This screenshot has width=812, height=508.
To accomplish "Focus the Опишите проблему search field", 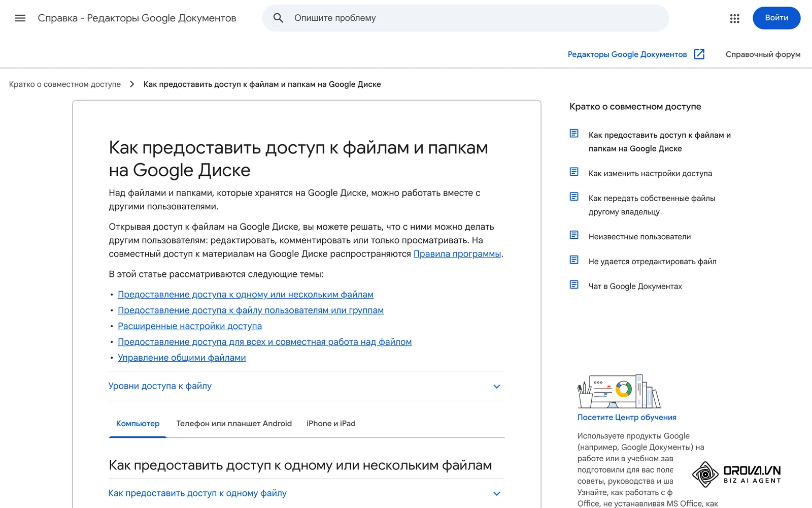I will (x=465, y=18).
